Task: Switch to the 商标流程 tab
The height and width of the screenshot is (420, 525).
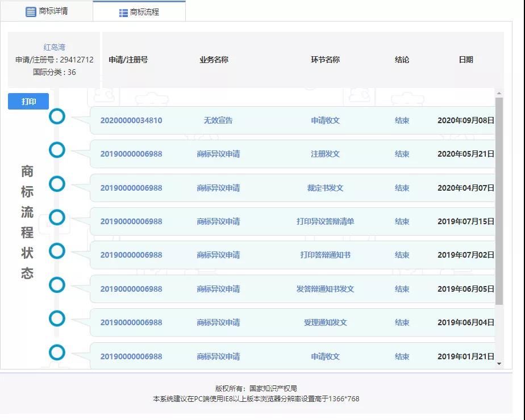Action: (x=139, y=12)
